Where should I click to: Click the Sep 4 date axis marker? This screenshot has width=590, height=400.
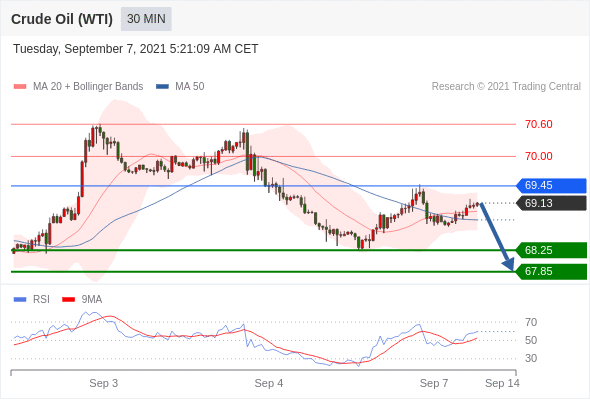269,383
